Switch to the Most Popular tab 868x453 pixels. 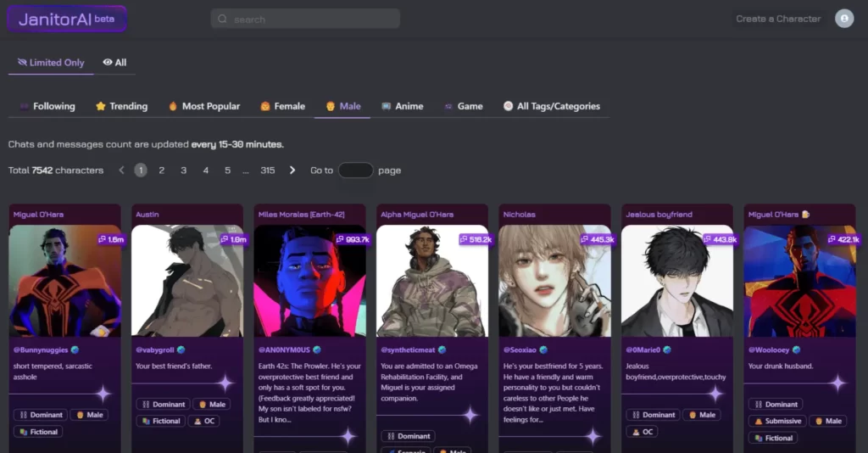coord(204,106)
